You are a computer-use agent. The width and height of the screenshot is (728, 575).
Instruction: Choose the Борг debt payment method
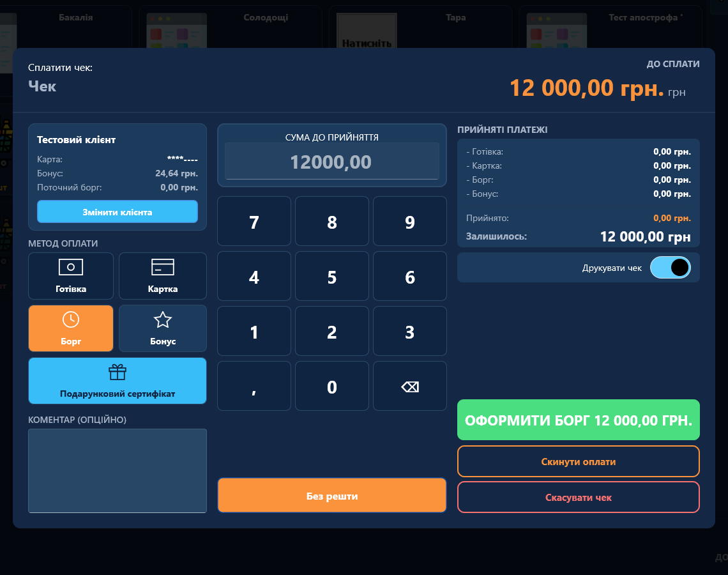tap(71, 328)
